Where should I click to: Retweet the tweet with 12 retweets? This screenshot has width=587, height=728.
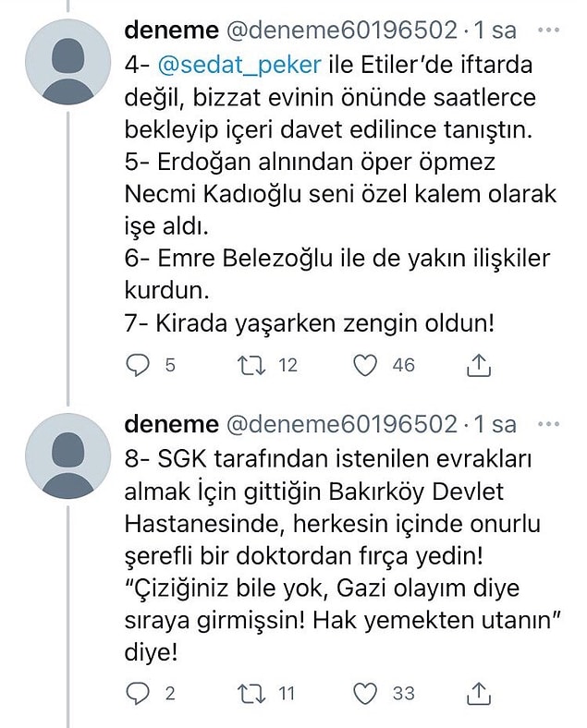pyautogui.click(x=251, y=366)
